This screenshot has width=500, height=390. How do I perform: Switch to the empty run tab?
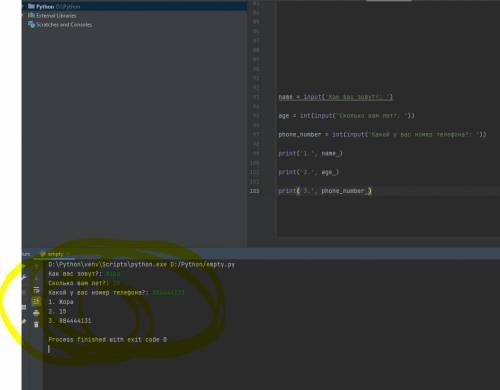pyautogui.click(x=52, y=254)
